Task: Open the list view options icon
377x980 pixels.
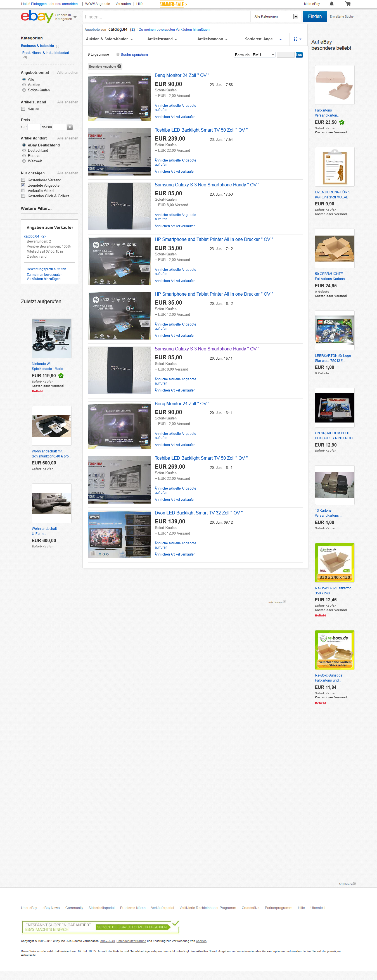Action: [297, 39]
